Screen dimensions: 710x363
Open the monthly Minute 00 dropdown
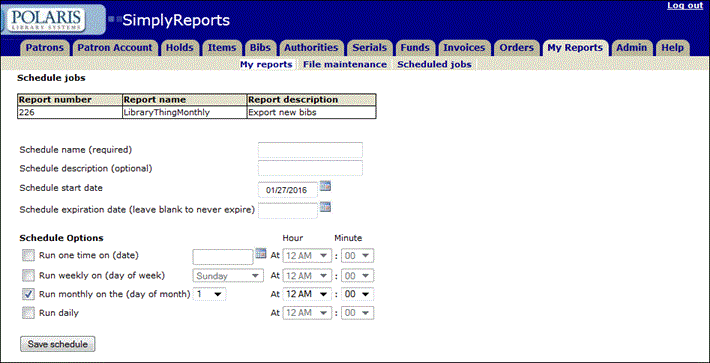point(357,294)
